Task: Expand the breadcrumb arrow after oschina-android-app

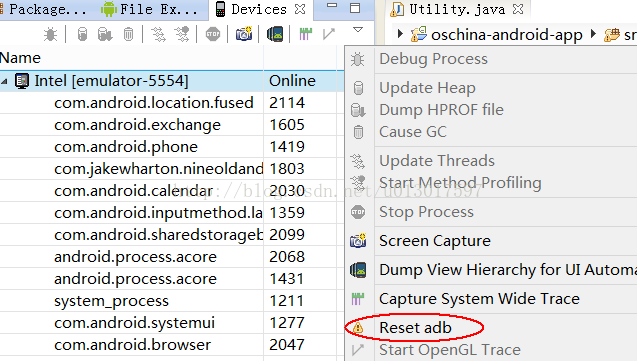Action: coord(593,33)
